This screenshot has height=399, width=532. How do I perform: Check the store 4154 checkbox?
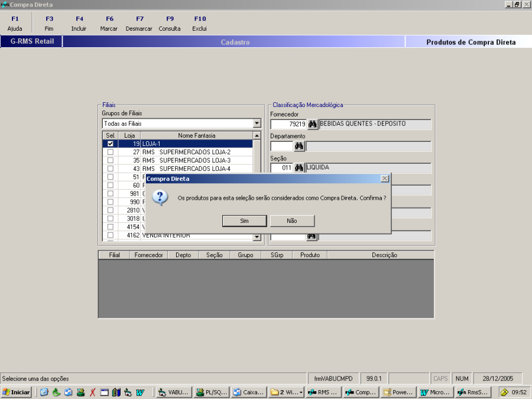pos(111,227)
